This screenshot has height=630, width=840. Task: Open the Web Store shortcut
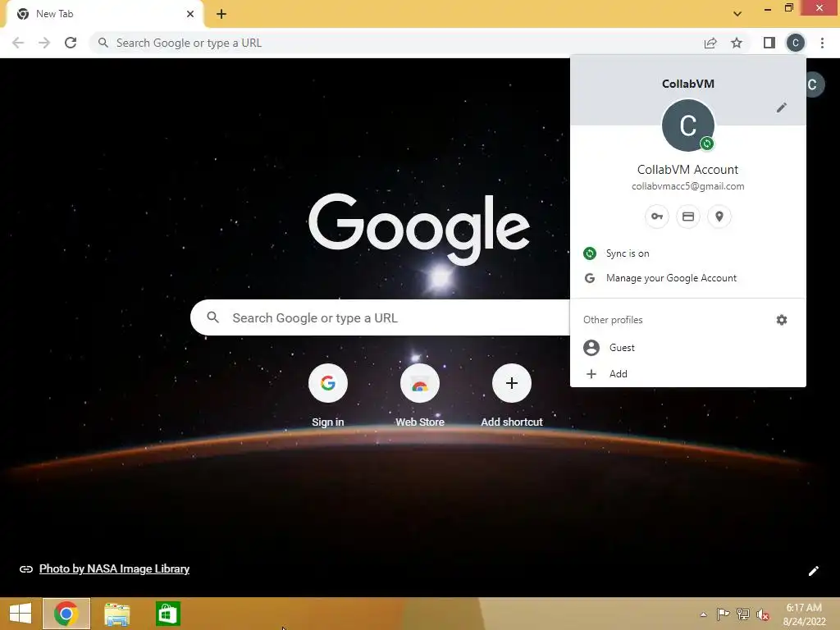point(419,395)
